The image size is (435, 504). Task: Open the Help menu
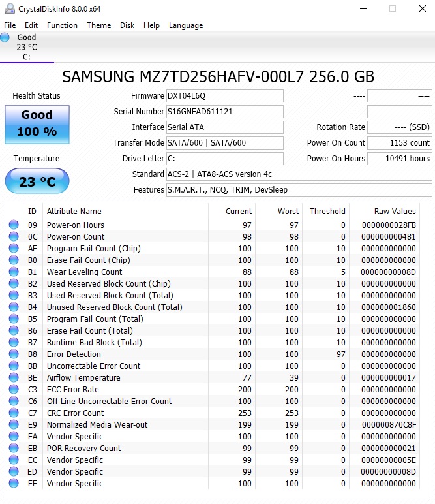(x=151, y=25)
